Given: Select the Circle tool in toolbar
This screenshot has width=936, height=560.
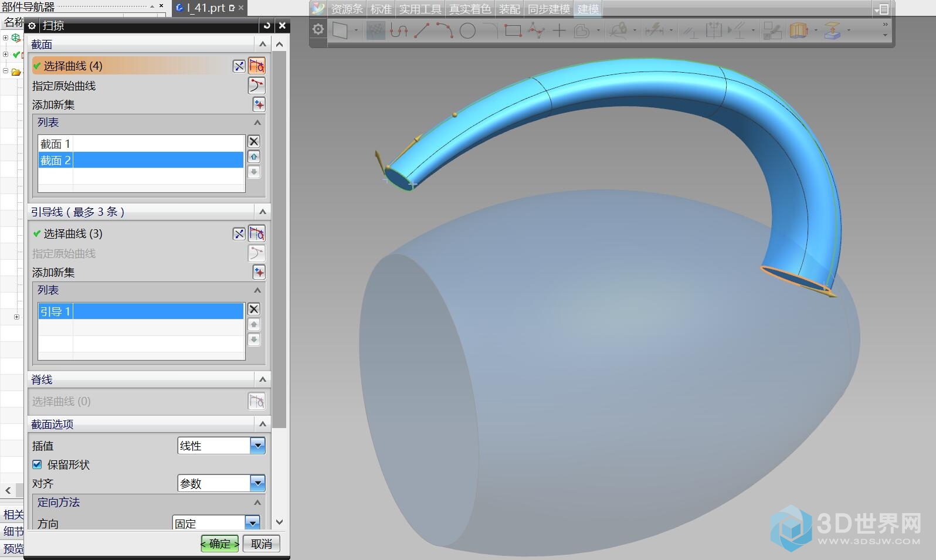Looking at the screenshot, I should 467,30.
